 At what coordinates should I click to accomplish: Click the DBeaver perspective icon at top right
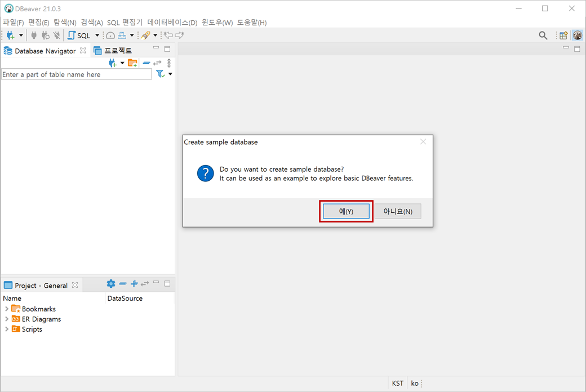[x=578, y=35]
